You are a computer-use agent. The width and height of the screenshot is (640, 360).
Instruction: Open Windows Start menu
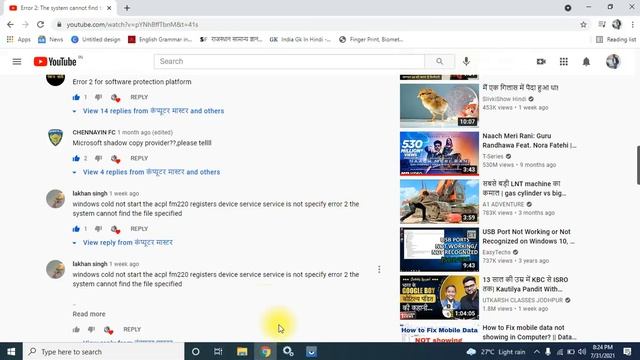coord(11,351)
